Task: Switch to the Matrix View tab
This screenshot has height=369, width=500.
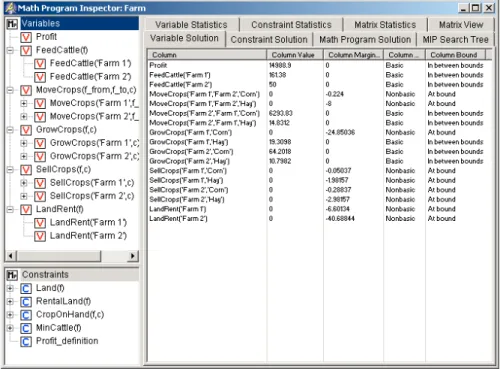Action: coord(461,25)
